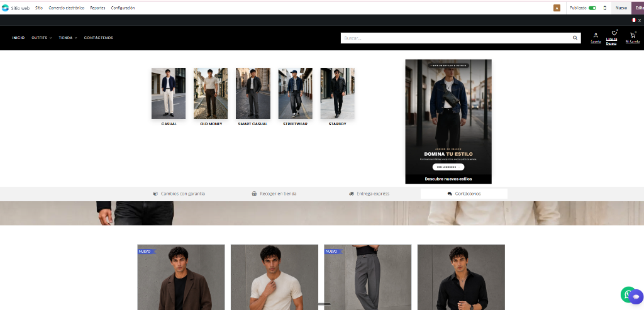Click 'Descubre nuevos estilos' caption
644x310 pixels.
pos(448,179)
